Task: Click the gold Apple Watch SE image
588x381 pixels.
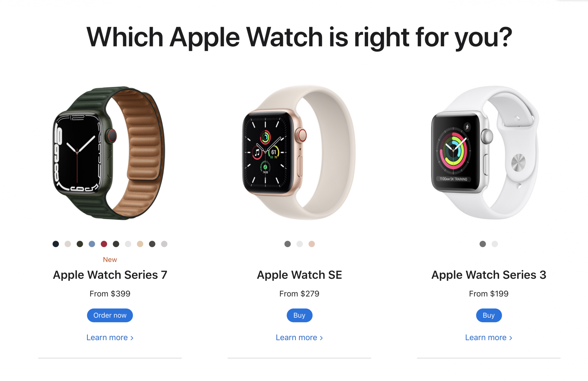Action: pos(299,152)
